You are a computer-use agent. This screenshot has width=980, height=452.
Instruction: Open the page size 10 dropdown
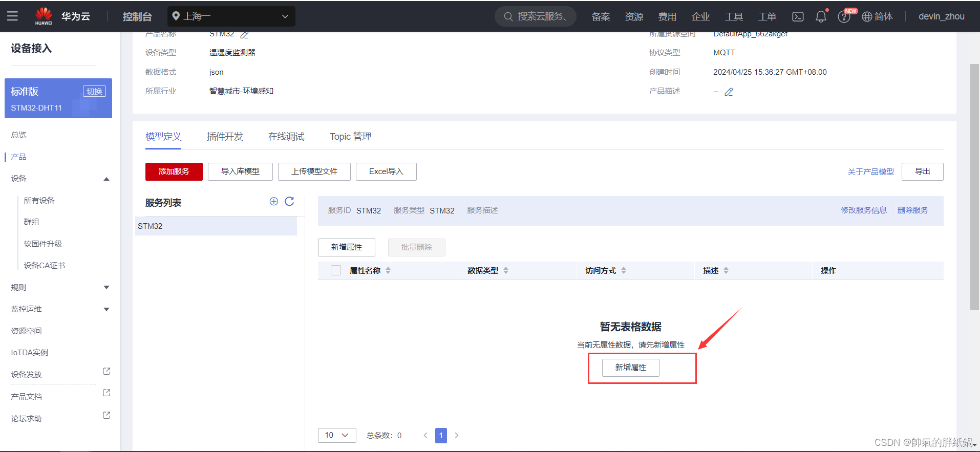point(337,435)
